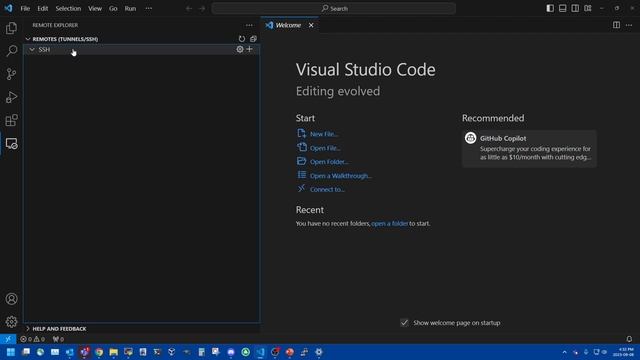Go forward navigation arrow
This screenshot has height=360, width=640.
[x=202, y=8]
